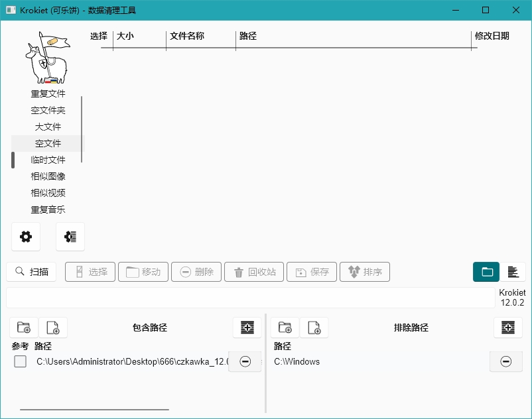Select the 临时文件 tool
The image size is (532, 419).
pyautogui.click(x=48, y=160)
